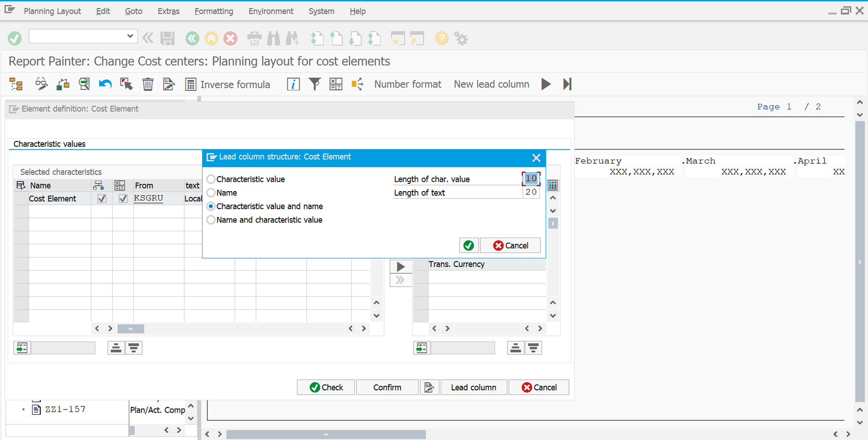Image resolution: width=868 pixels, height=440 pixels.
Task: Open the Environment menu
Action: (x=271, y=11)
